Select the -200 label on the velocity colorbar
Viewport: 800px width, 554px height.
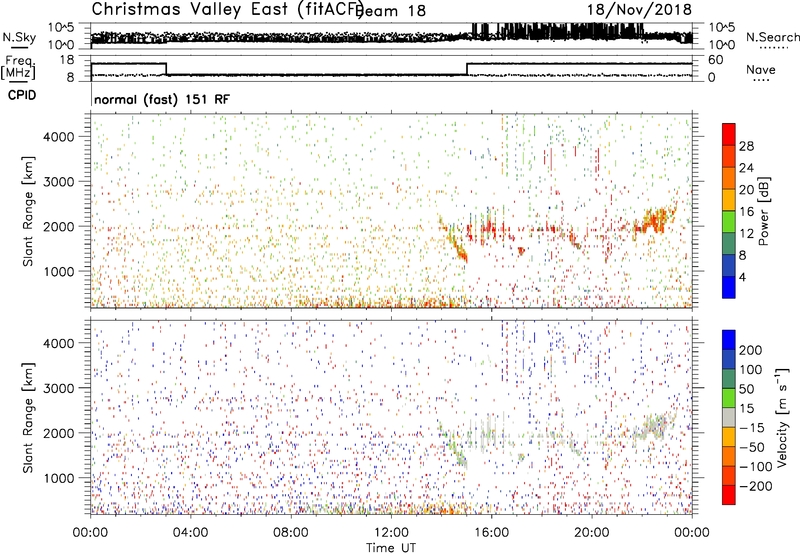click(756, 486)
